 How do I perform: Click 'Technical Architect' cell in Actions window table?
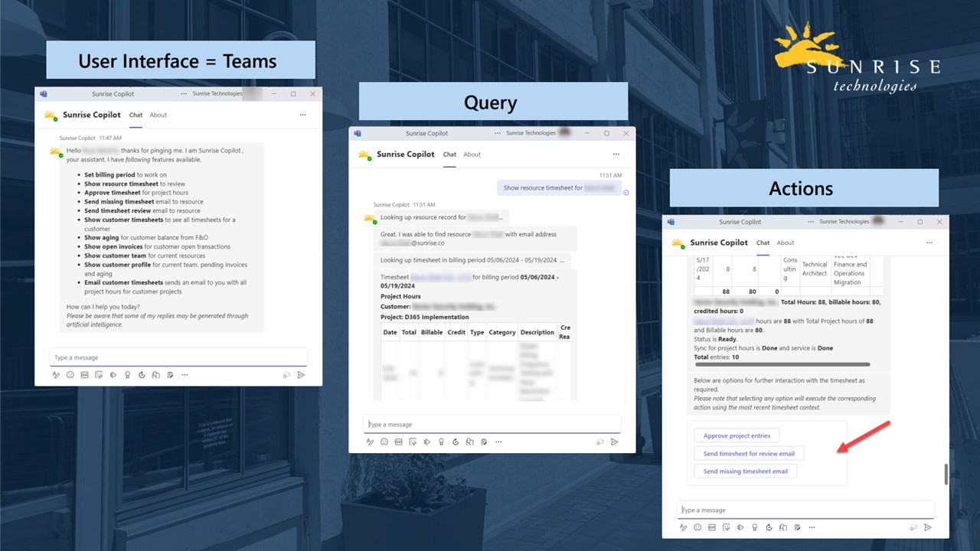click(x=815, y=269)
